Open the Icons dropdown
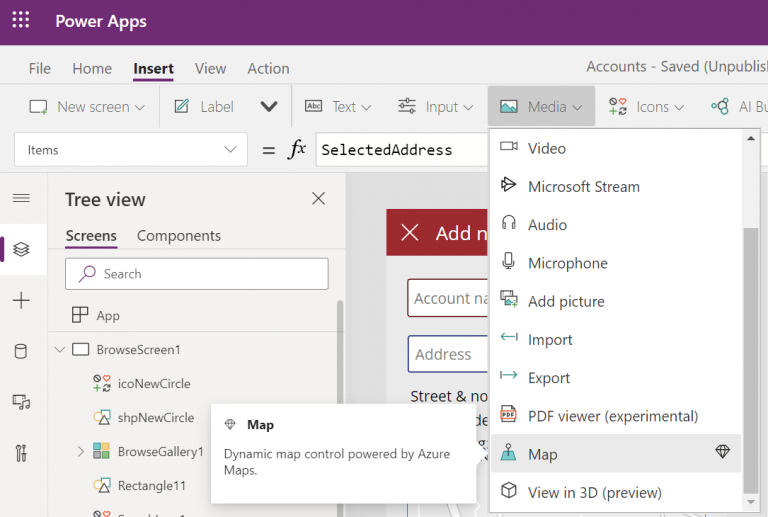Image resolution: width=768 pixels, height=517 pixels. tap(646, 107)
